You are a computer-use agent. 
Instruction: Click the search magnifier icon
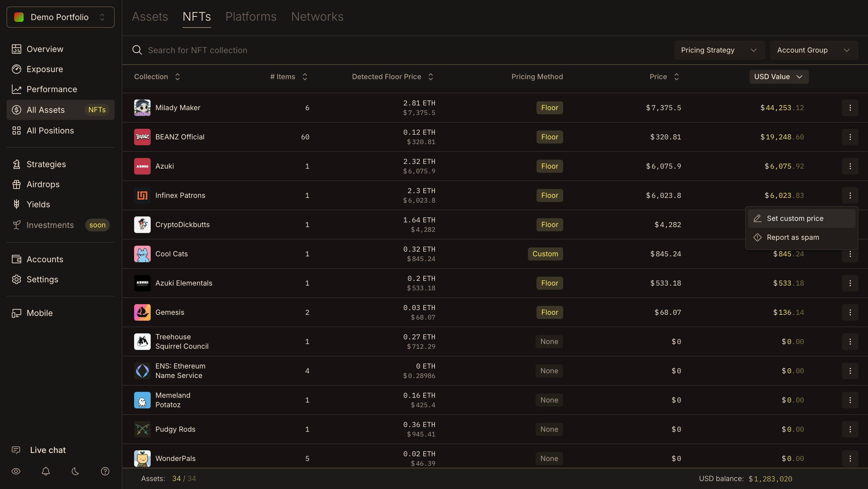(x=137, y=50)
